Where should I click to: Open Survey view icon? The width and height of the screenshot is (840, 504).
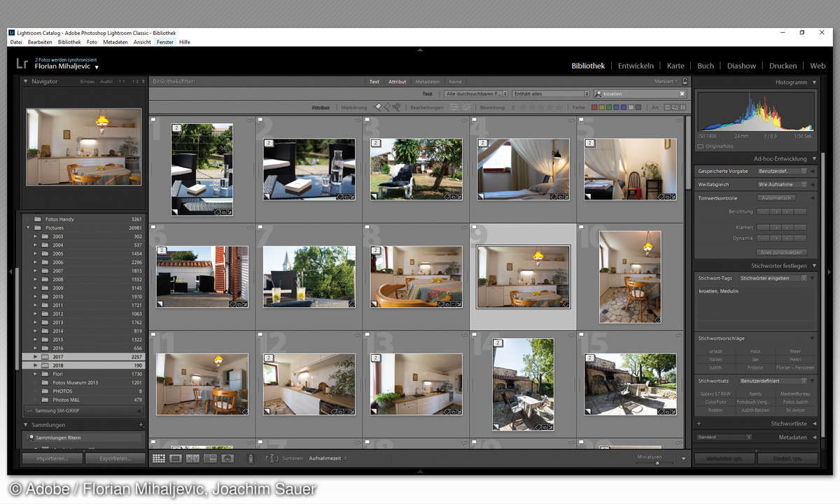point(209,458)
